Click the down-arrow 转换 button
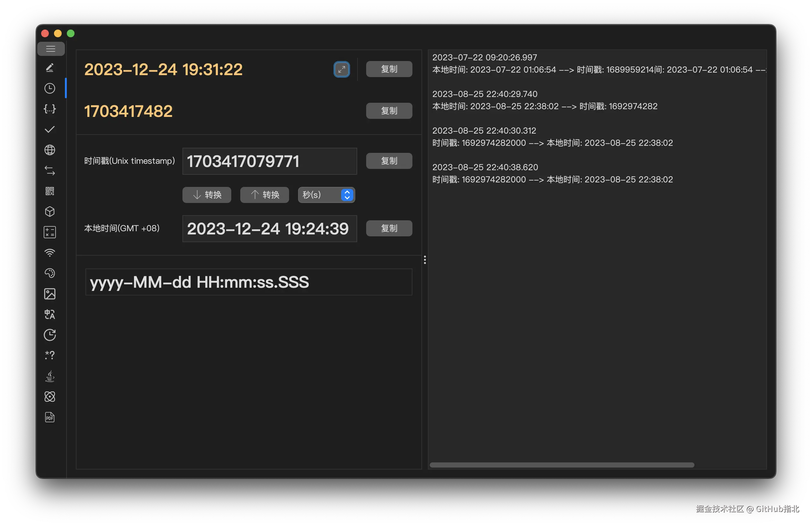The image size is (812, 526). pyautogui.click(x=207, y=195)
